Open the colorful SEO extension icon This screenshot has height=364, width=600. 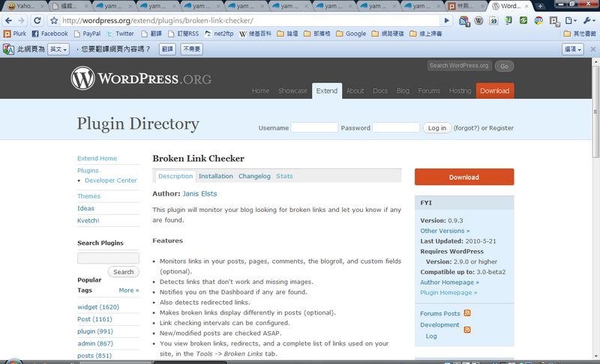538,21
